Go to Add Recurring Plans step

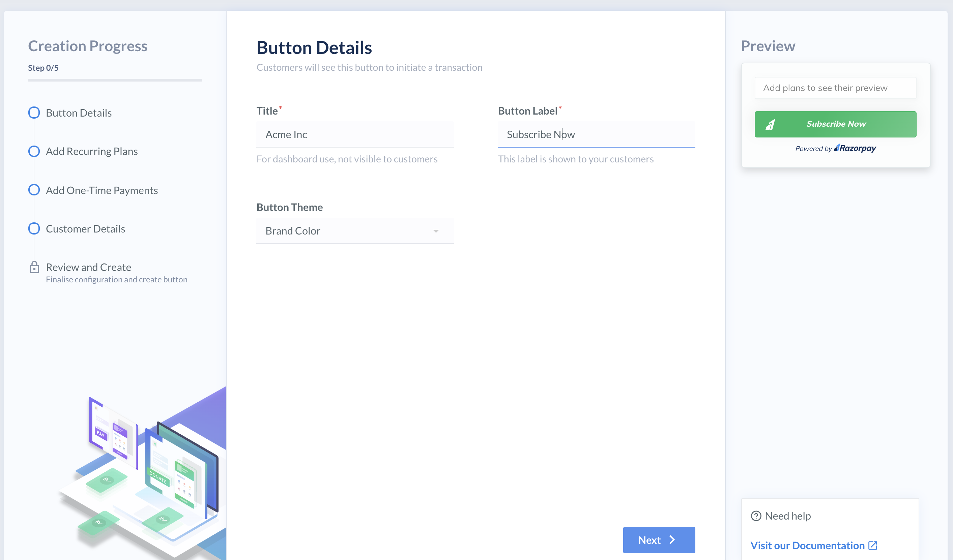[x=92, y=152]
